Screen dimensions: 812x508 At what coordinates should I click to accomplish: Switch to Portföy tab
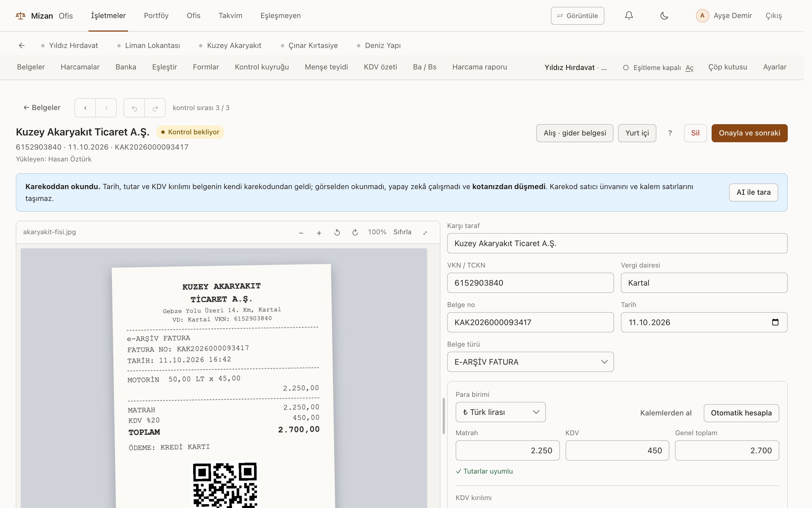click(156, 16)
